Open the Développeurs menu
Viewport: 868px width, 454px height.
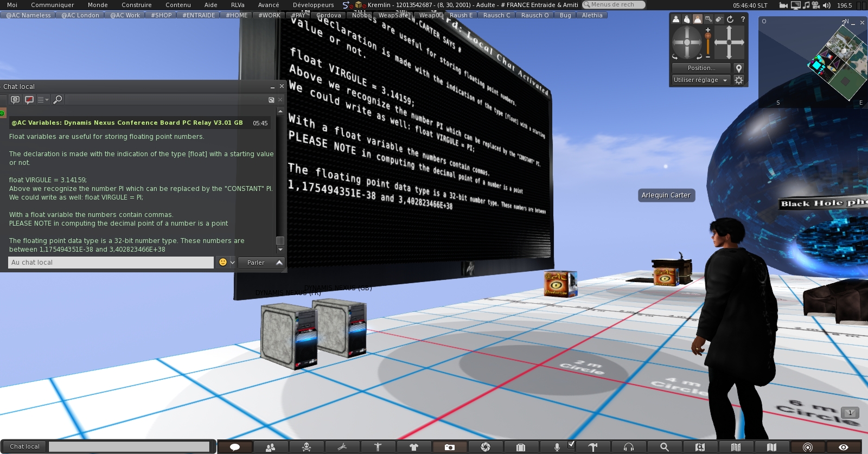coord(313,5)
